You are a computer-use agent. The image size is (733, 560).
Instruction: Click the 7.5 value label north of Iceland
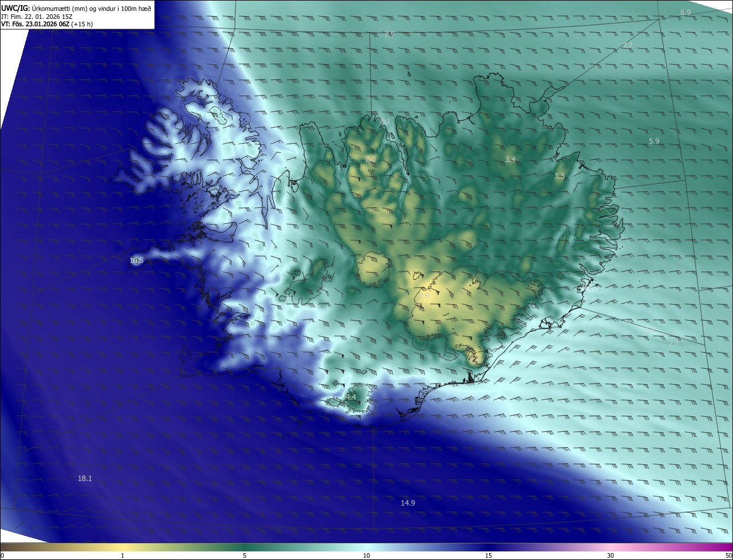point(389,35)
